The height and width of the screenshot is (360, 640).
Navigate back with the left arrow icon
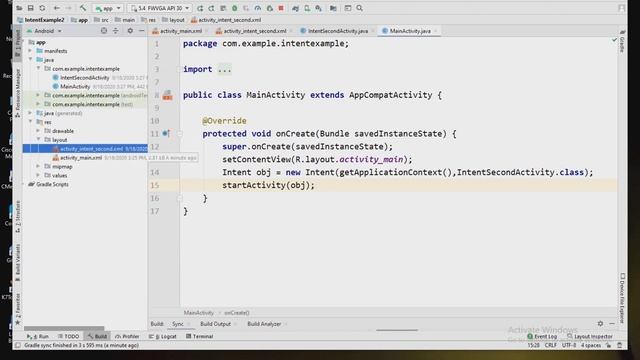point(57,8)
